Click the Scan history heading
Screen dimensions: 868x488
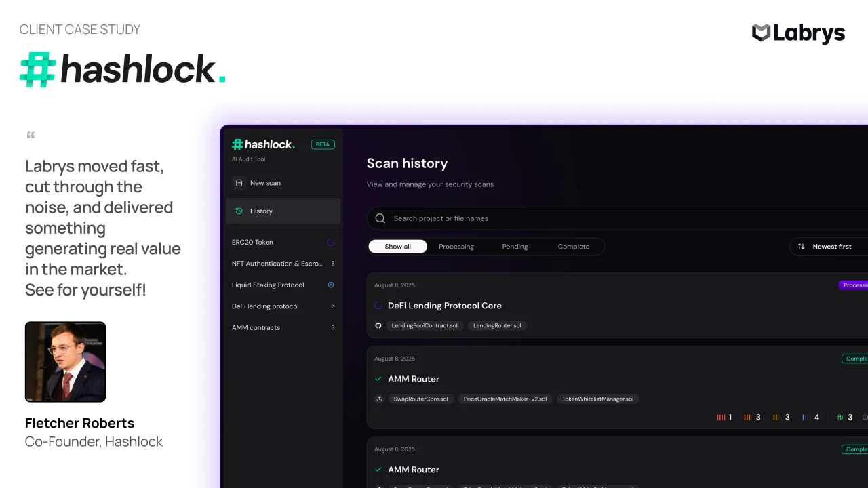tap(408, 163)
